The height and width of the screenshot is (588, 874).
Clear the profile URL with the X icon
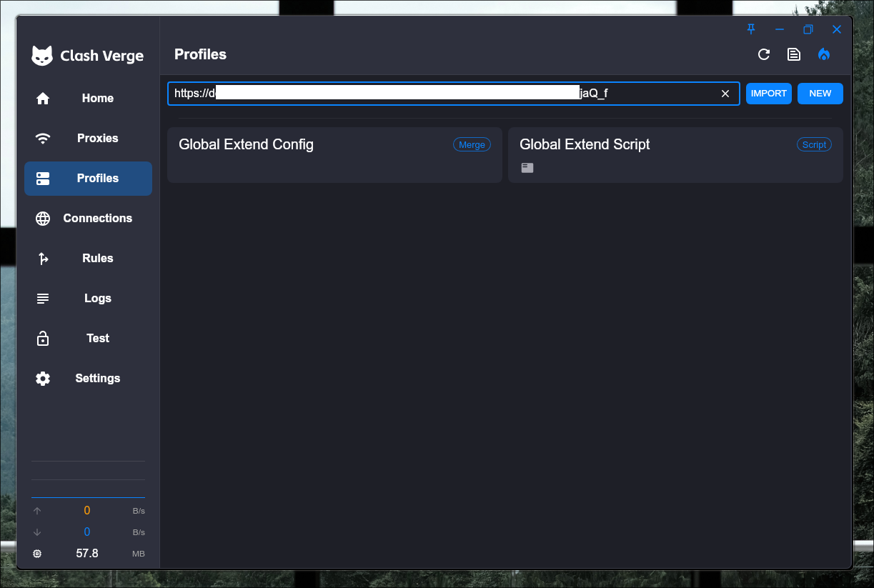pyautogui.click(x=725, y=94)
